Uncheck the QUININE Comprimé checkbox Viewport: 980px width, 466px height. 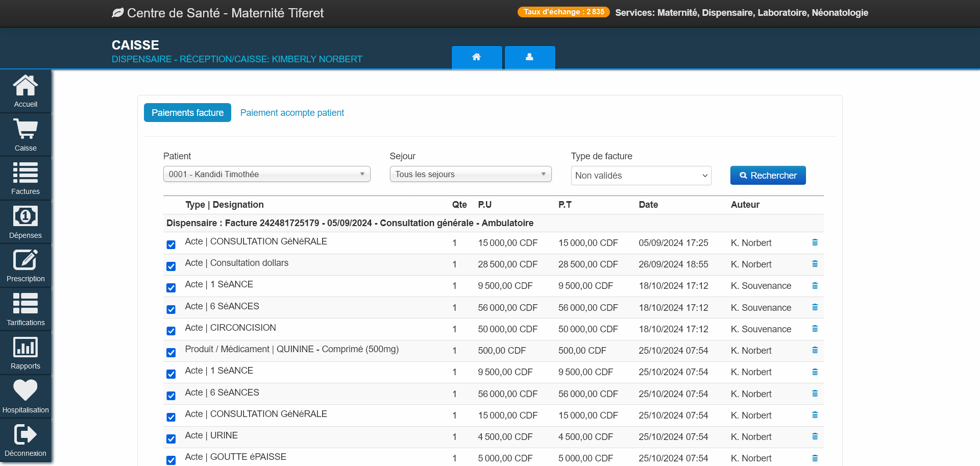tap(171, 353)
